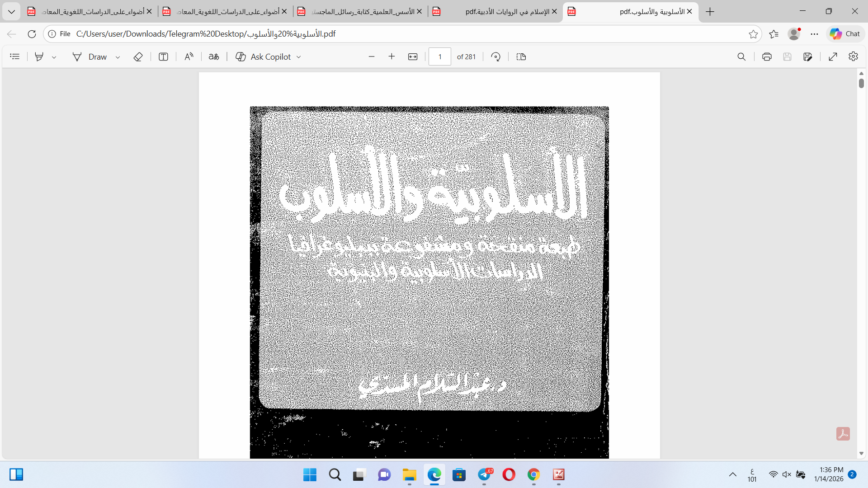Screen dimensions: 868x488
Task: Expand the Ask Copilot dropdown arrow
Action: click(x=298, y=57)
